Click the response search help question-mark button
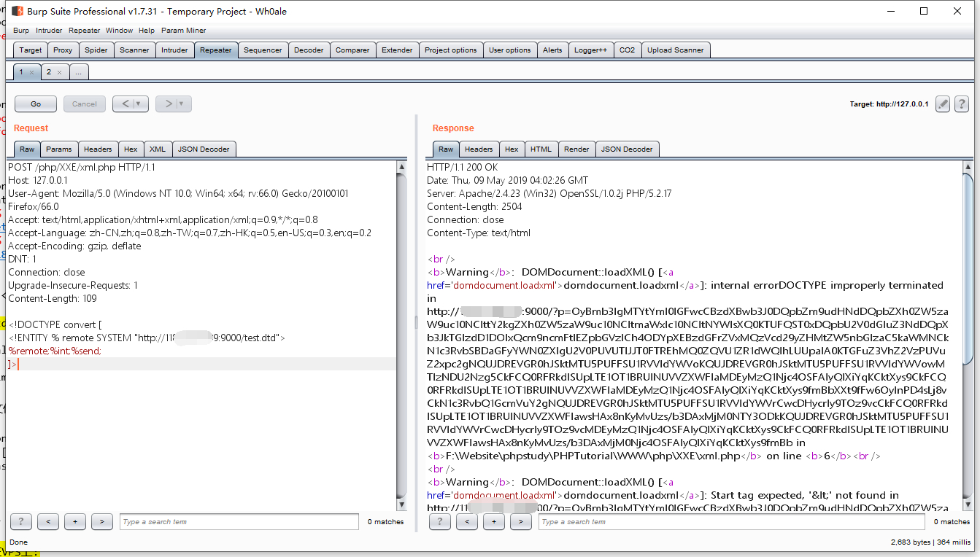Screen dimensions: 980x557 pos(440,521)
